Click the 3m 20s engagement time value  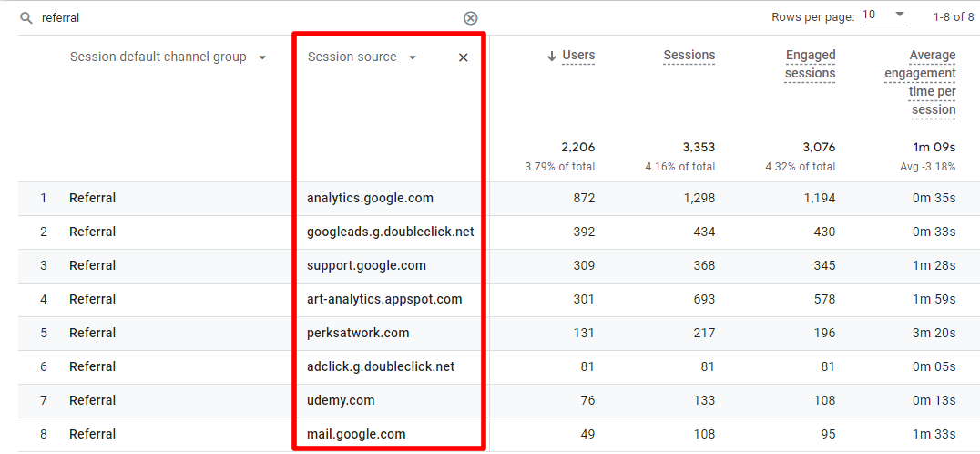click(x=934, y=334)
